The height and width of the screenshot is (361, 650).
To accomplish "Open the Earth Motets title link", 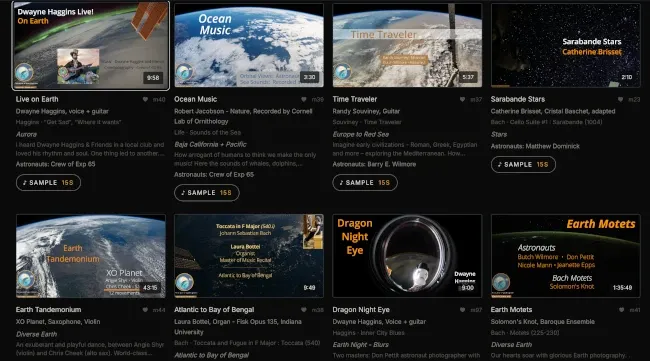I will (x=511, y=310).
